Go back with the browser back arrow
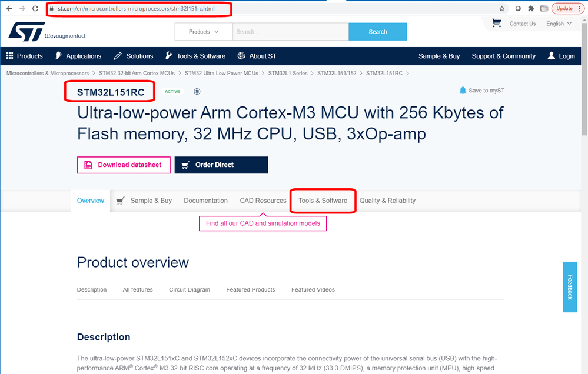Viewport: 588px width, 374px height. tap(9, 9)
